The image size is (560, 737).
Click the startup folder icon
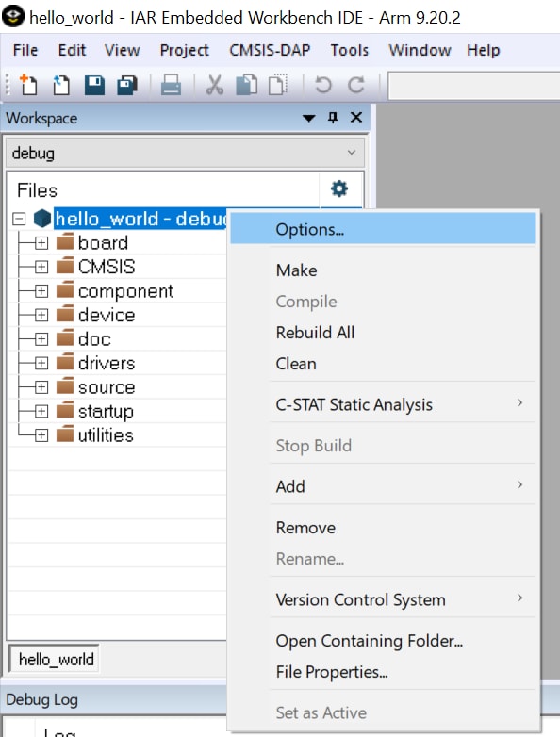coord(65,410)
